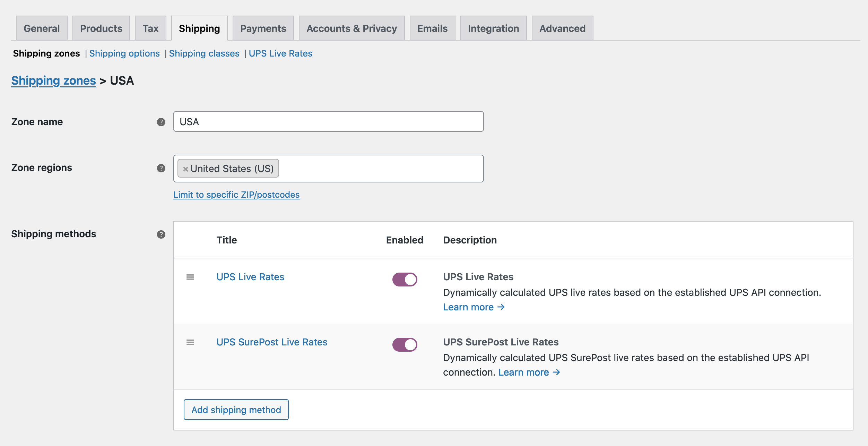Click the help icon next to Shipping methods
Viewport: 868px width, 446px height.
point(162,234)
